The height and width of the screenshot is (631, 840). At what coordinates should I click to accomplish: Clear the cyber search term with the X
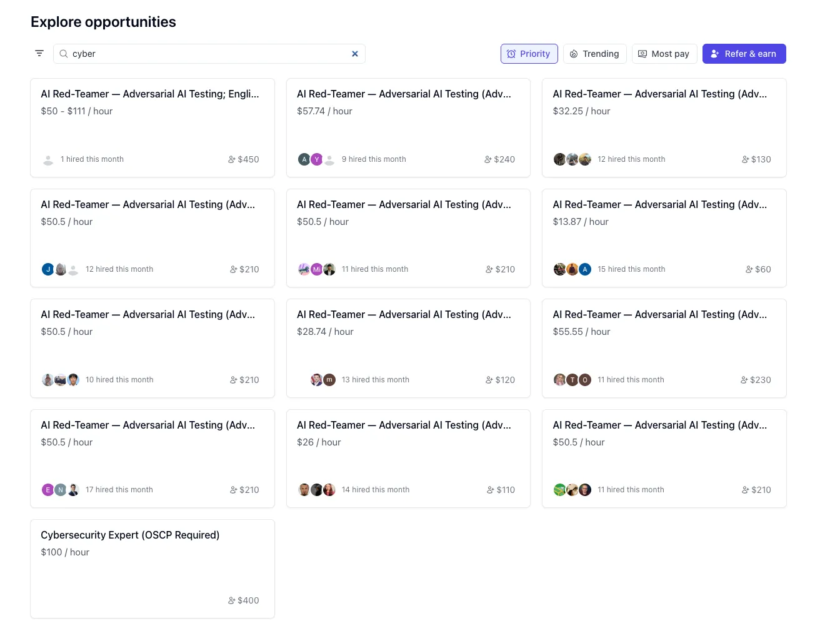(354, 54)
